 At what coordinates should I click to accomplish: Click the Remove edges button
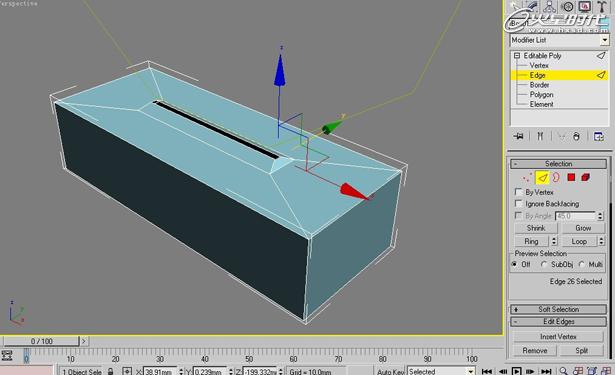pyautogui.click(x=535, y=350)
